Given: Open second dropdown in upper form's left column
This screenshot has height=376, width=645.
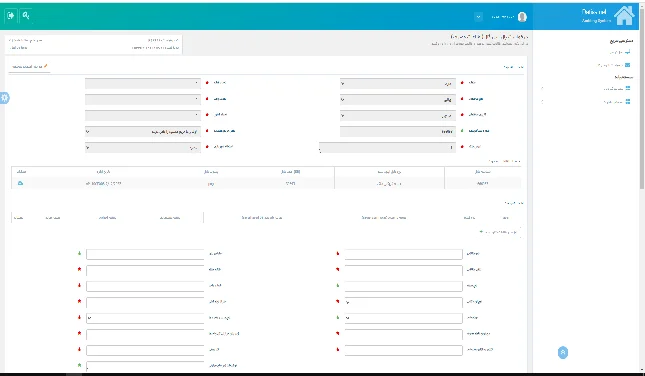Looking at the screenshot, I should [143, 100].
